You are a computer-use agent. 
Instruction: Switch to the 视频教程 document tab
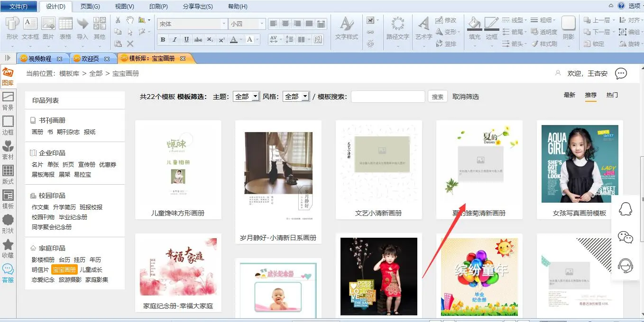(40, 59)
